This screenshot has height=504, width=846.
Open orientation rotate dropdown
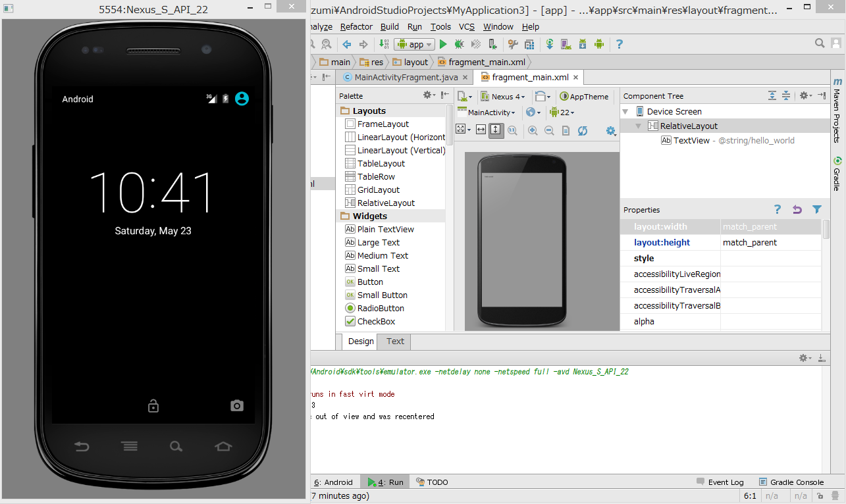point(542,97)
